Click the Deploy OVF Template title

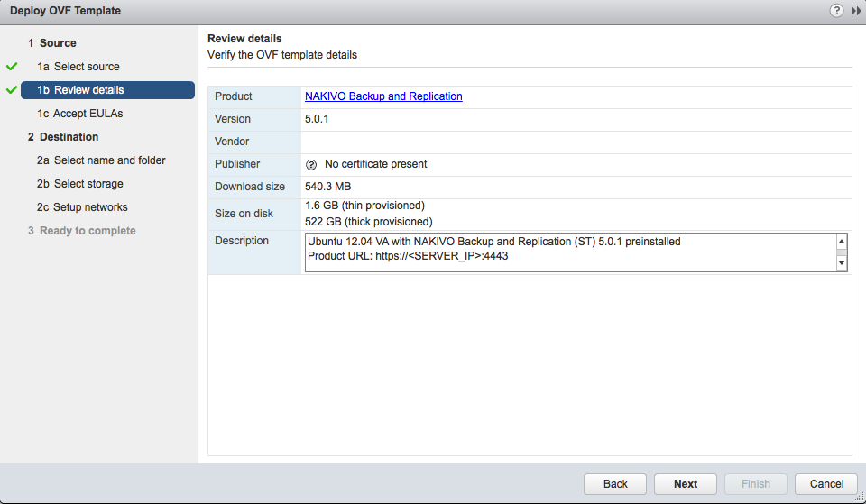[x=65, y=11]
